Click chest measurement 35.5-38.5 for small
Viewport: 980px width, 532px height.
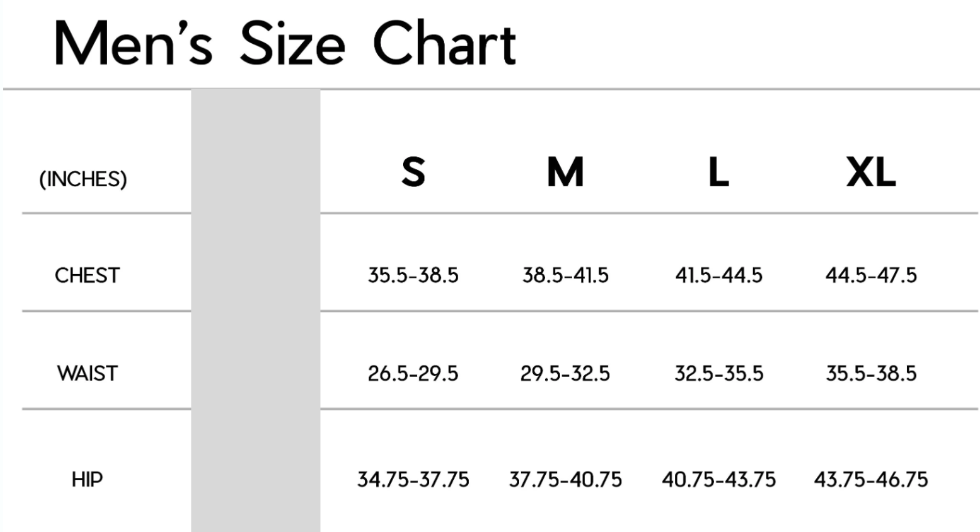(x=413, y=275)
